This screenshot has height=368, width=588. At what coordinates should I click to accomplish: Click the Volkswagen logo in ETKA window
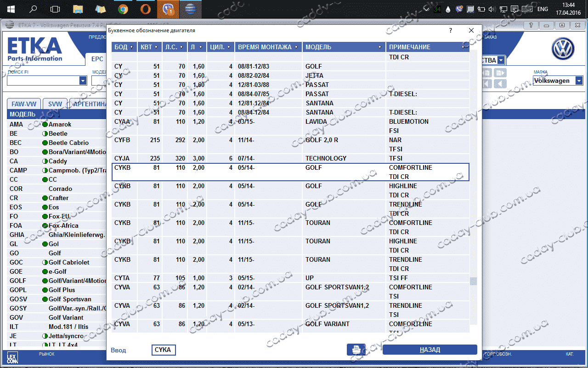click(x=563, y=48)
